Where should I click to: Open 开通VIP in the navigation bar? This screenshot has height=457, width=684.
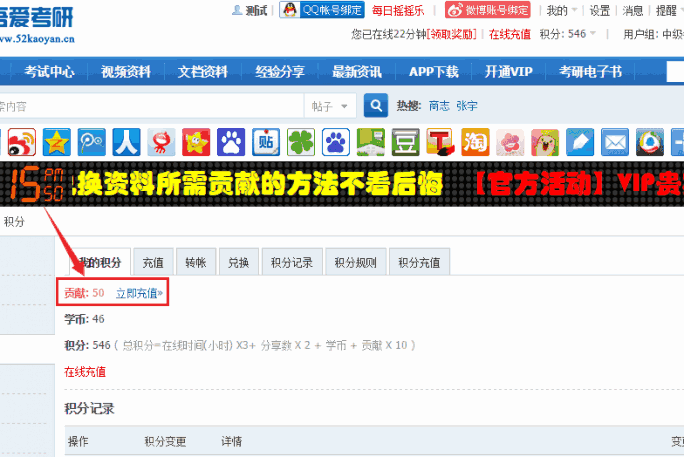coord(509,72)
